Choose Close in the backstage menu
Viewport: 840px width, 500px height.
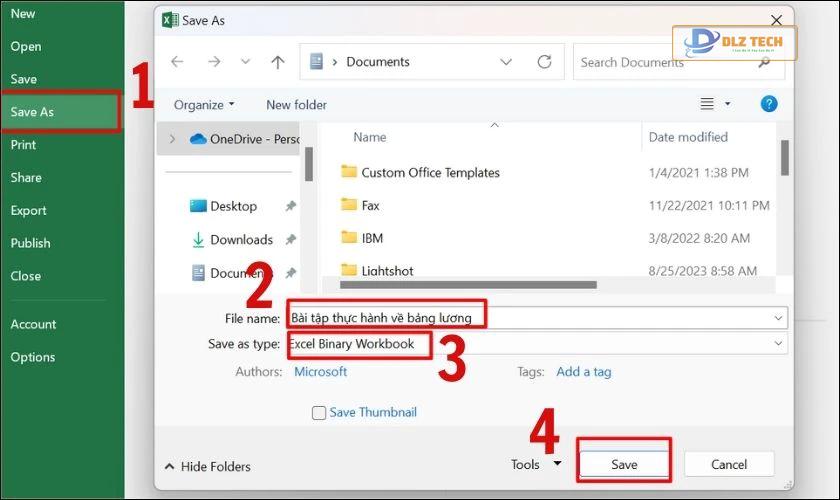26,276
